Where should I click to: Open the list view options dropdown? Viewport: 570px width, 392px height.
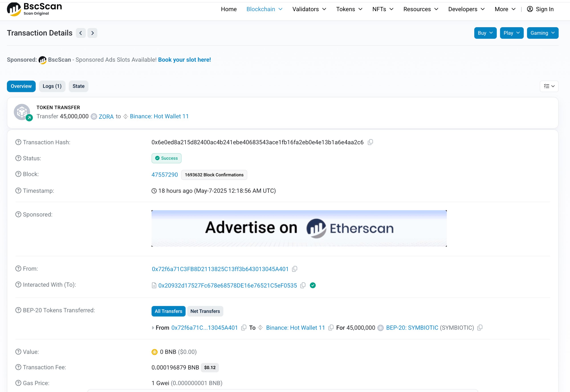549,86
